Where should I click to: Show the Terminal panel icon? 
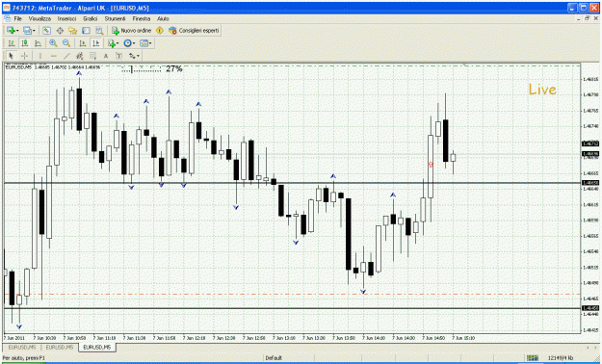86,31
